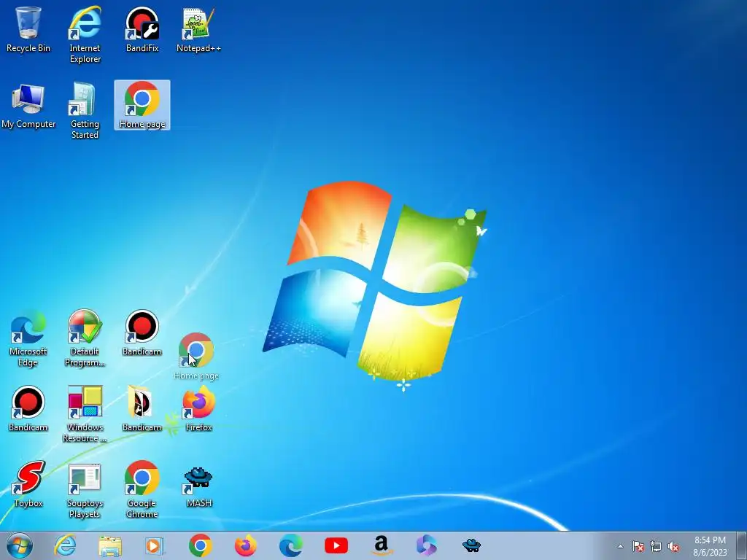The height and width of the screenshot is (560, 747).
Task: Select the Toybox desktop shortcut
Action: (28, 484)
